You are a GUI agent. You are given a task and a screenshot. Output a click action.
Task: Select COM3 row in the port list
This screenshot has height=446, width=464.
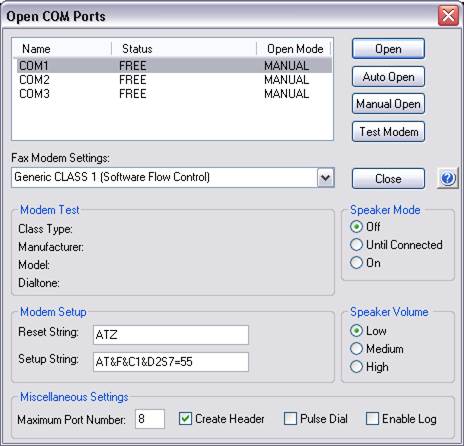tap(174, 94)
